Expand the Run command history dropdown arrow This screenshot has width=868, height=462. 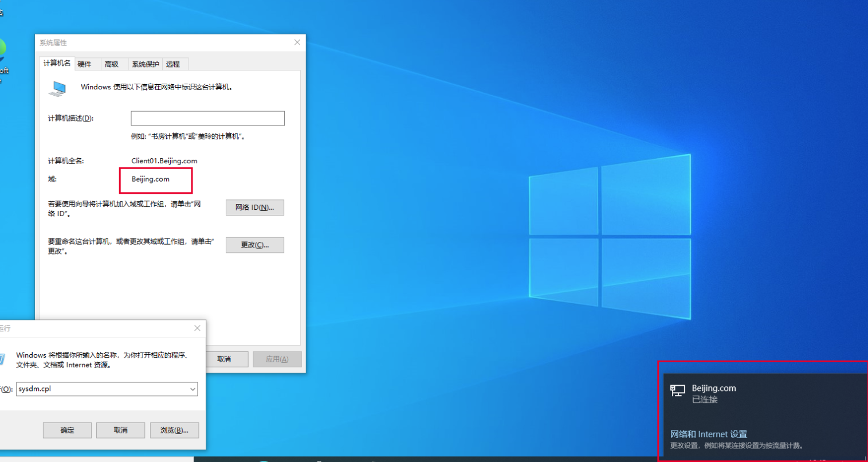193,389
